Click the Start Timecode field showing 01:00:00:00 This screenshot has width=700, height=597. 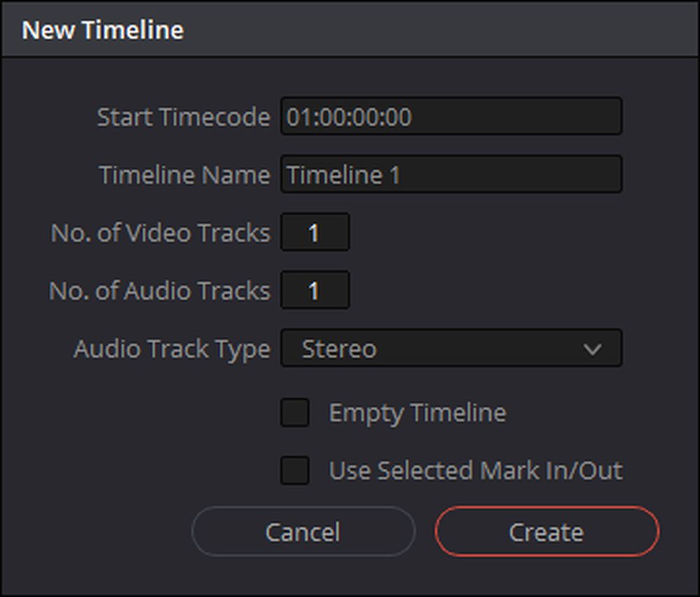point(451,116)
